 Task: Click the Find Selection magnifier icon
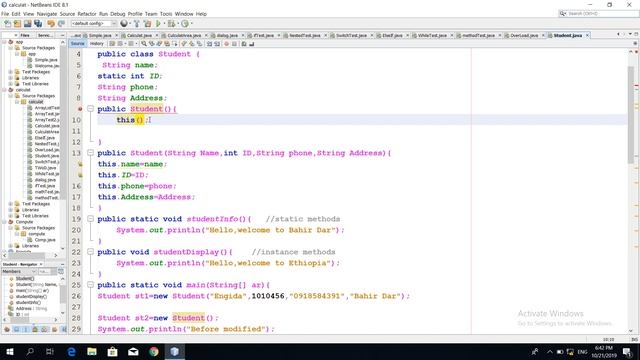click(144, 44)
